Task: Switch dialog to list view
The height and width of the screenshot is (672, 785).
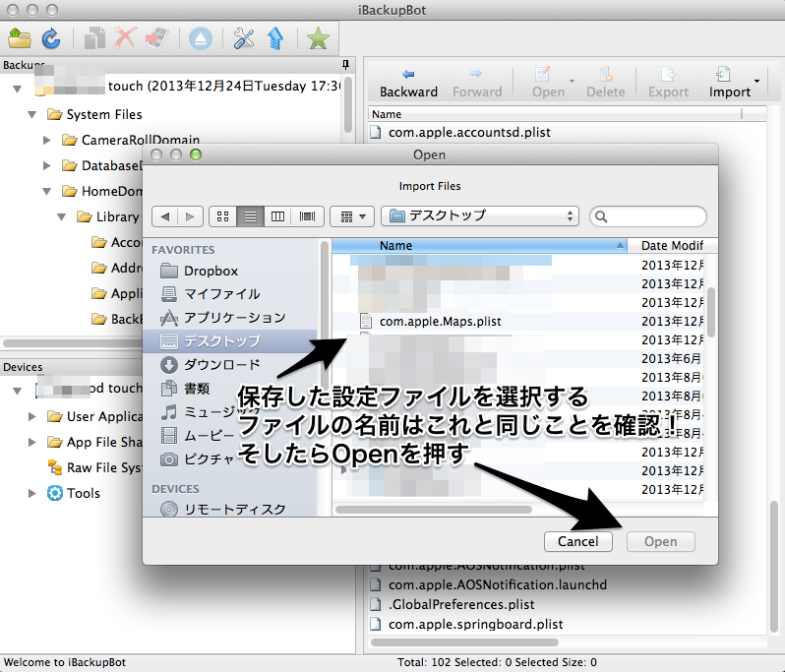Action: 250,216
